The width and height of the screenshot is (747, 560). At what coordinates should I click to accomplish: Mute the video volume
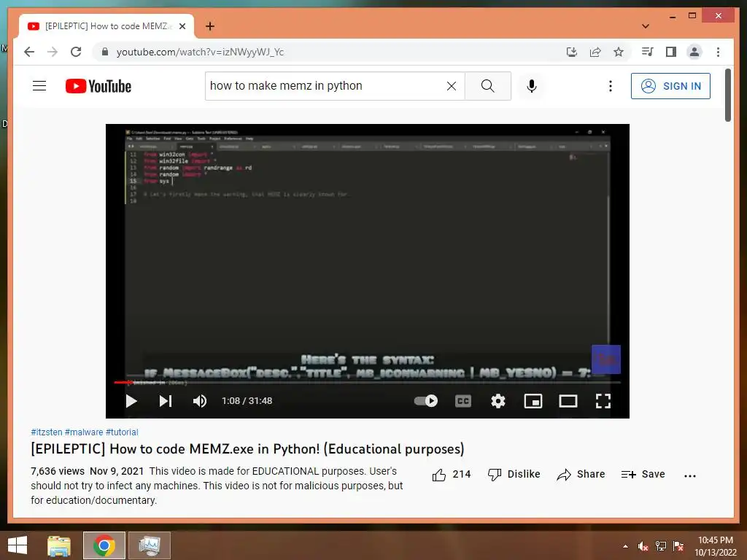(200, 401)
